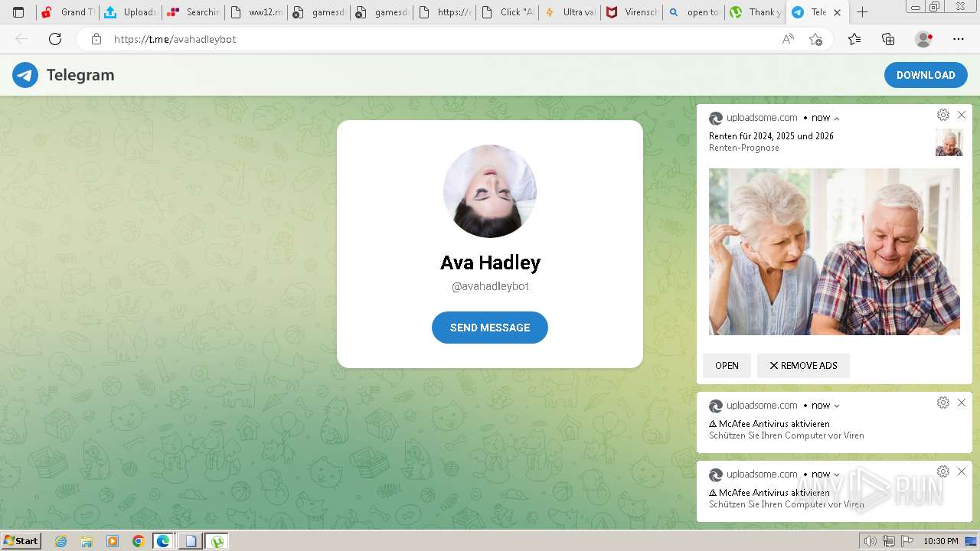The width and height of the screenshot is (980, 551).
Task: Open the media player taskbar icon
Action: pyautogui.click(x=113, y=541)
